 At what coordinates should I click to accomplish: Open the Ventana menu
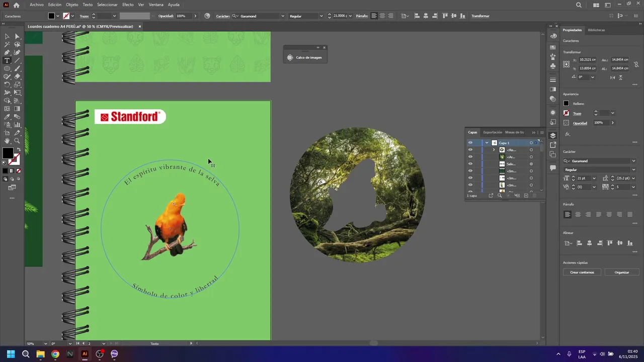[x=156, y=5]
